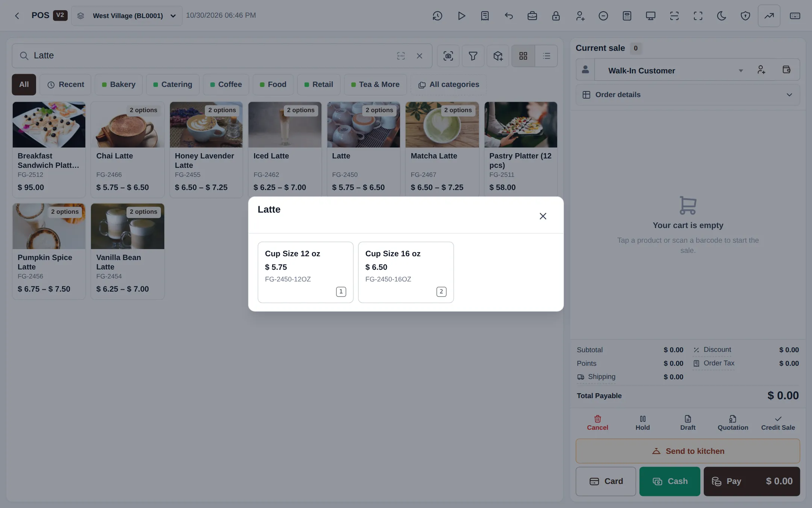The width and height of the screenshot is (812, 508).
Task: Toggle dark mode moon icon
Action: pyautogui.click(x=722, y=16)
